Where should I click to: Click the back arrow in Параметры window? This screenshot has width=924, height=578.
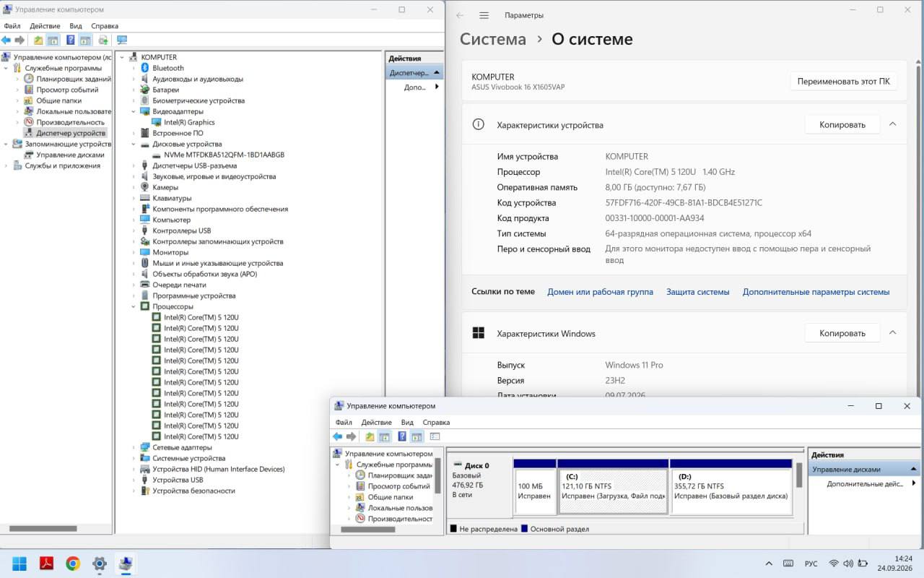coord(460,15)
